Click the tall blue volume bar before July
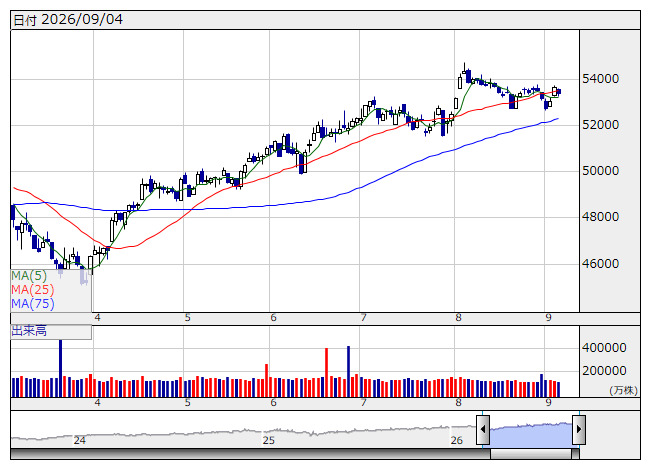Viewport: 653px width, 470px height. 349,371
